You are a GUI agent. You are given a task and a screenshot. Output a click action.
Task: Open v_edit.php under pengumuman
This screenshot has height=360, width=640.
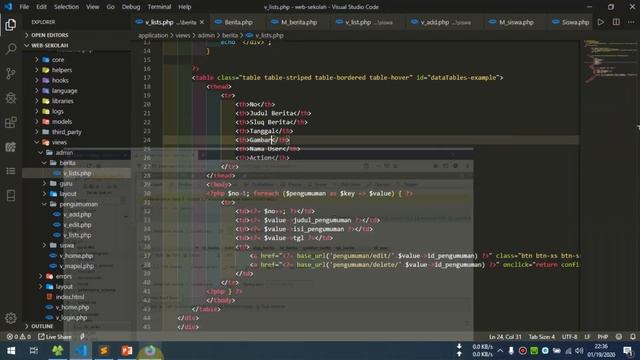coord(77,225)
